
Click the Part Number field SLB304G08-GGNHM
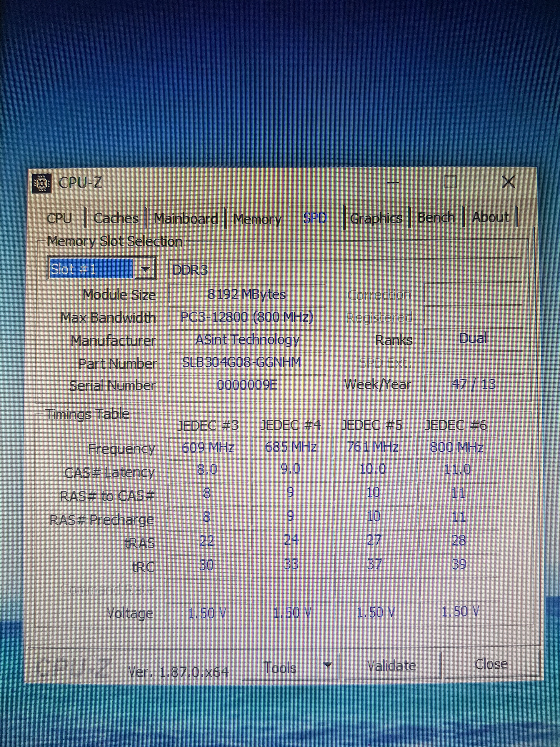(x=242, y=362)
